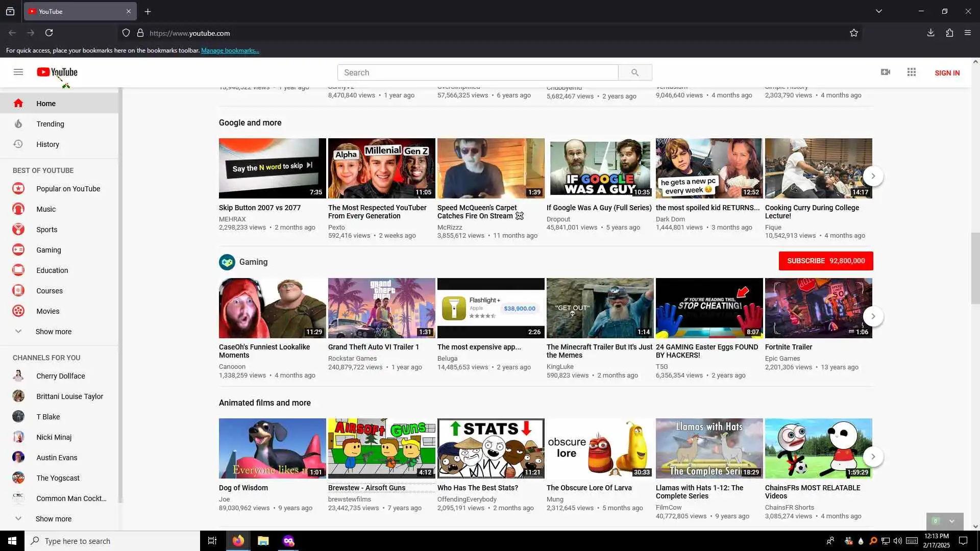
Task: Click the SIGN IN link
Action: click(947, 73)
